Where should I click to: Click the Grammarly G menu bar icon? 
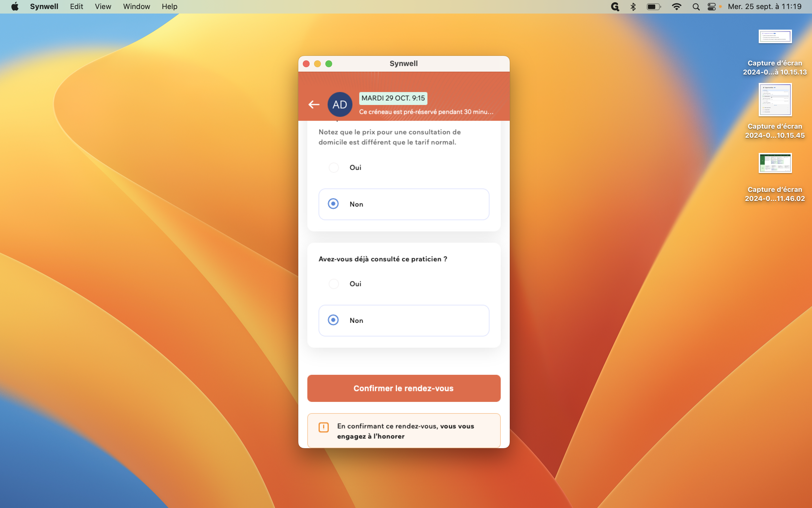[615, 7]
